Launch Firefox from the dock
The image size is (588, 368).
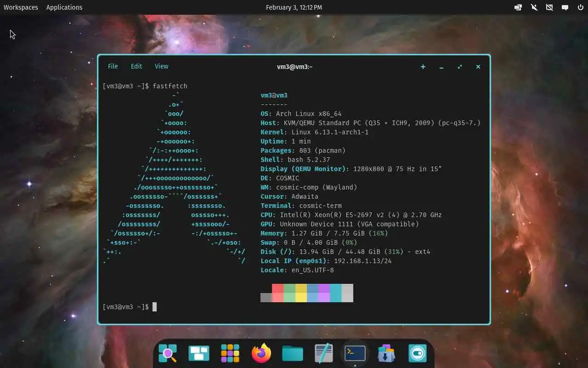pos(261,353)
